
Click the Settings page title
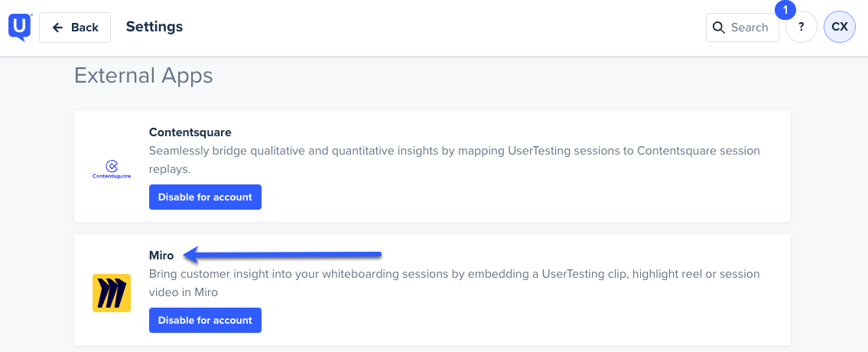tap(154, 27)
